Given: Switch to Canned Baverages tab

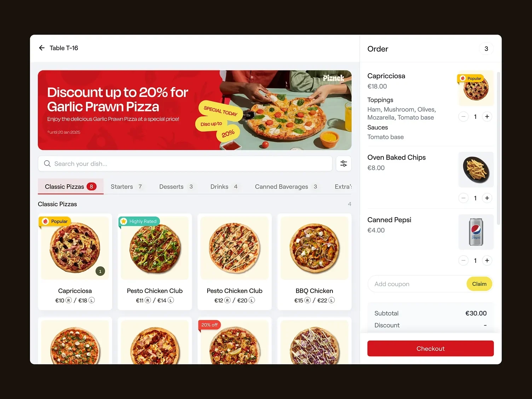Looking at the screenshot, I should [x=286, y=186].
